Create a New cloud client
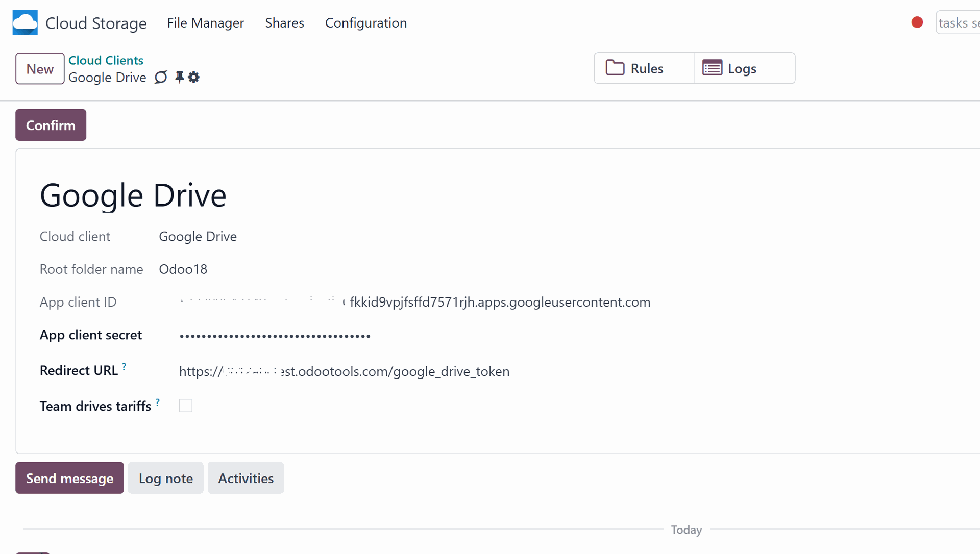The image size is (980, 554). tap(40, 68)
